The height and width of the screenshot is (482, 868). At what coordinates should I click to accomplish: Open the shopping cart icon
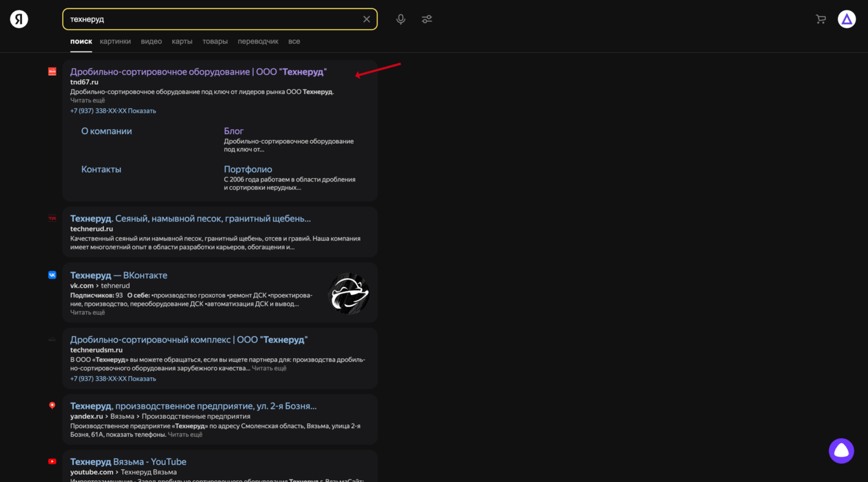point(821,19)
